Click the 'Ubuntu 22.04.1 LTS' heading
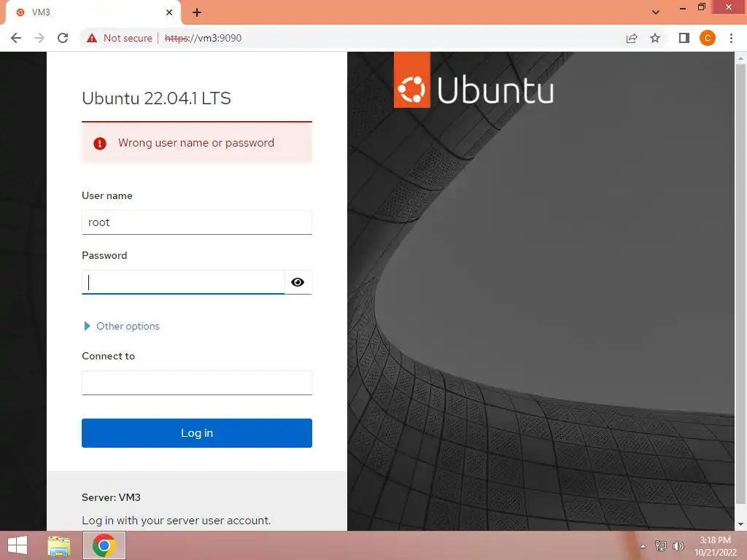The image size is (747, 560). [x=156, y=98]
